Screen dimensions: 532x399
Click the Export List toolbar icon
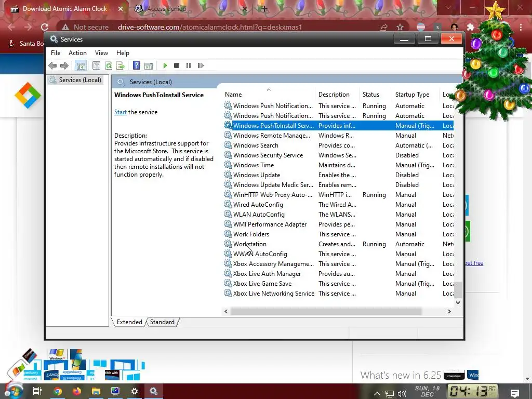121,65
